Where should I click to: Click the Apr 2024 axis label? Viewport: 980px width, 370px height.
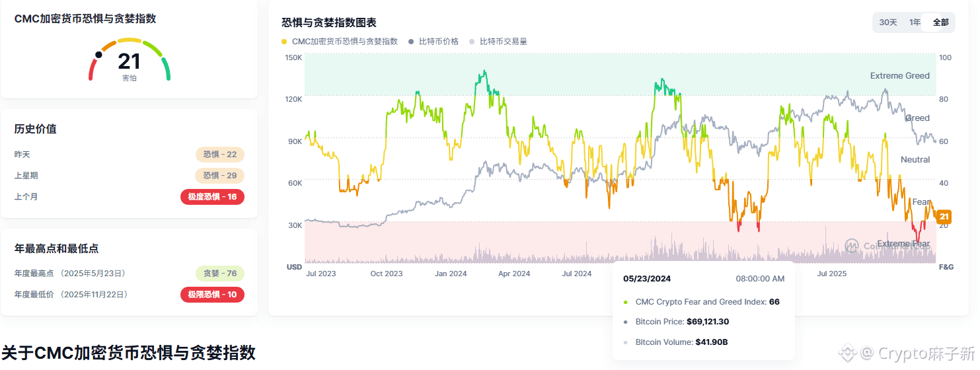pyautogui.click(x=514, y=274)
